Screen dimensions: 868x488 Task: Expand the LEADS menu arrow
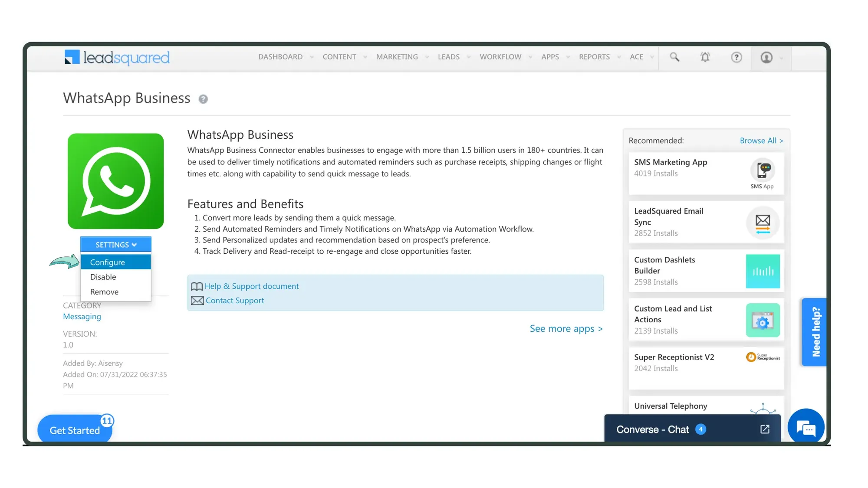pos(469,57)
